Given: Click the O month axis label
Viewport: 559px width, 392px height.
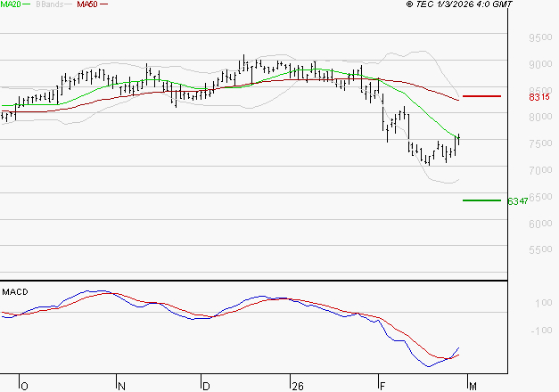Looking at the screenshot, I should pos(24,387).
